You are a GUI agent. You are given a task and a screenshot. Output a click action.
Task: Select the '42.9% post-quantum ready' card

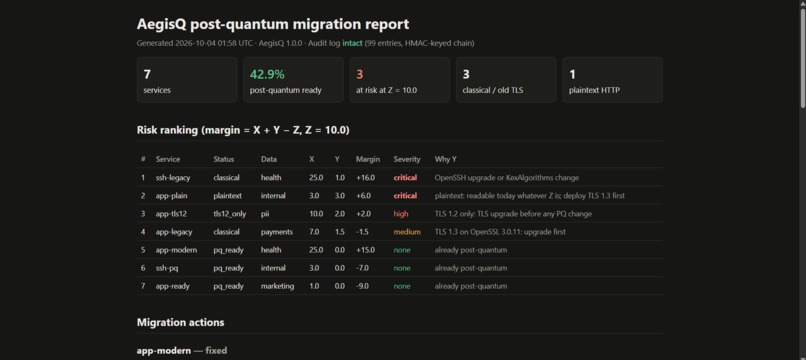click(x=293, y=80)
